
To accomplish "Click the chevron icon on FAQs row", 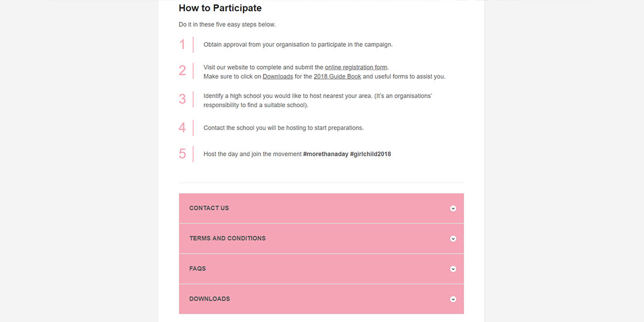I will click(x=453, y=269).
